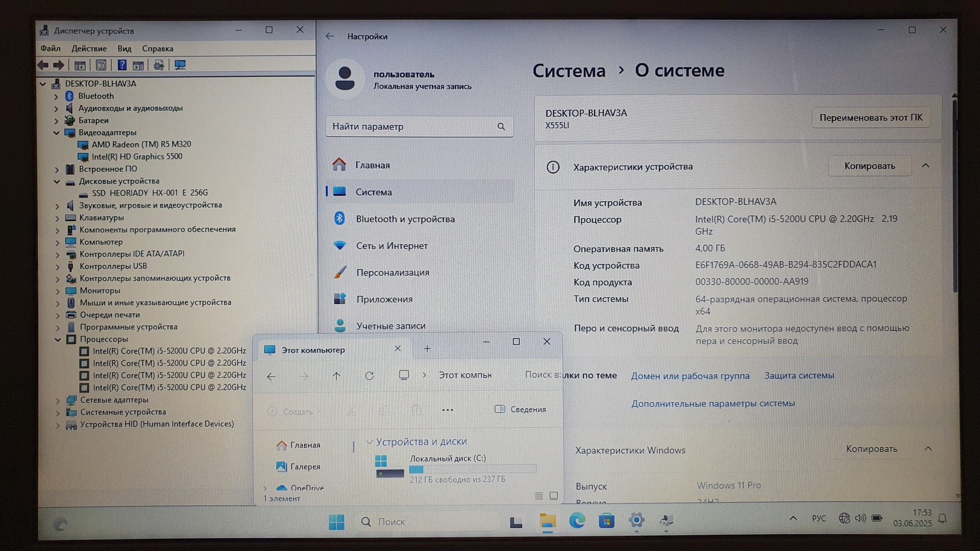Open the Действие menu
Viewport: 980px width, 551px height.
pyautogui.click(x=89, y=49)
